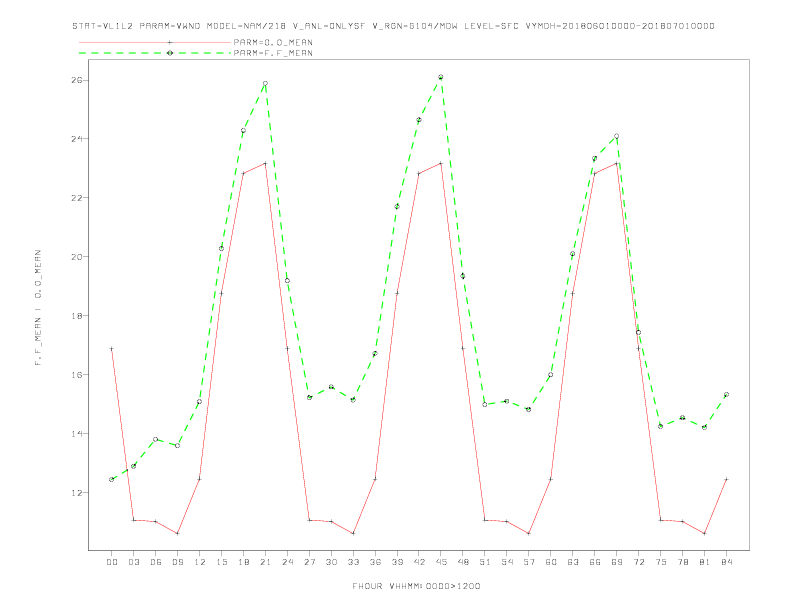Click x-axis tick label 48
The image size is (792, 612).
point(463,562)
